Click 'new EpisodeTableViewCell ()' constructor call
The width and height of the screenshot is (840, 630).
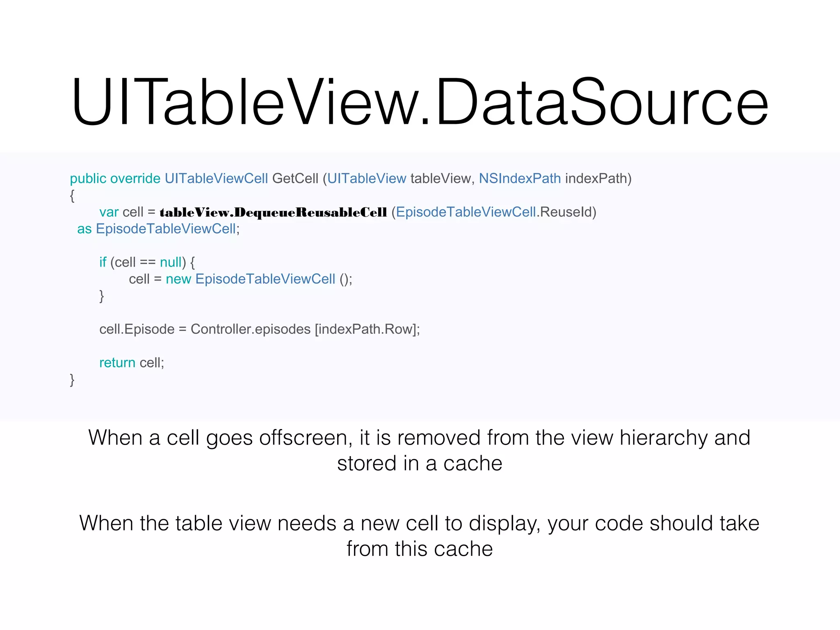click(259, 279)
